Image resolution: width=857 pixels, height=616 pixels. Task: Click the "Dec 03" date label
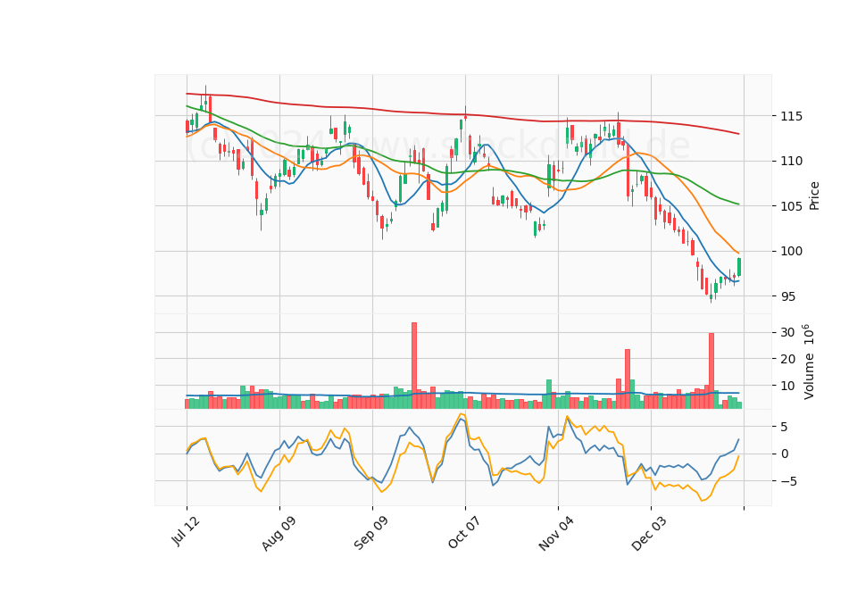[x=649, y=533]
